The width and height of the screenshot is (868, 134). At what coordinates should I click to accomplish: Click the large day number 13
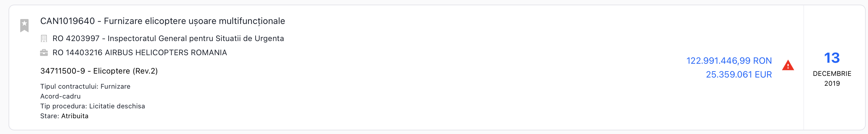pos(832,58)
